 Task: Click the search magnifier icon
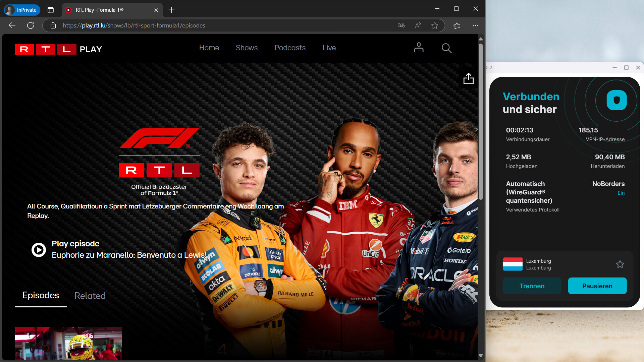coord(446,48)
